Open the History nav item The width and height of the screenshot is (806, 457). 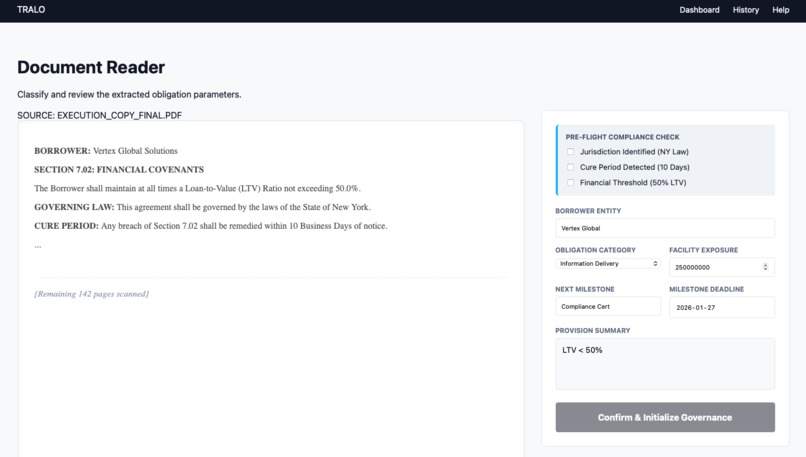pyautogui.click(x=745, y=10)
